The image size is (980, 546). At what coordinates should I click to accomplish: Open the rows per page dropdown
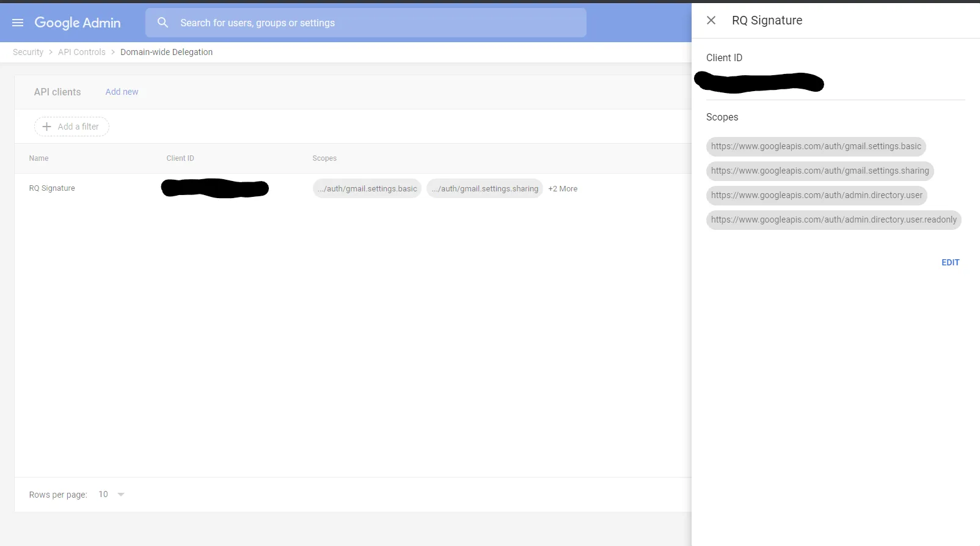click(x=112, y=494)
